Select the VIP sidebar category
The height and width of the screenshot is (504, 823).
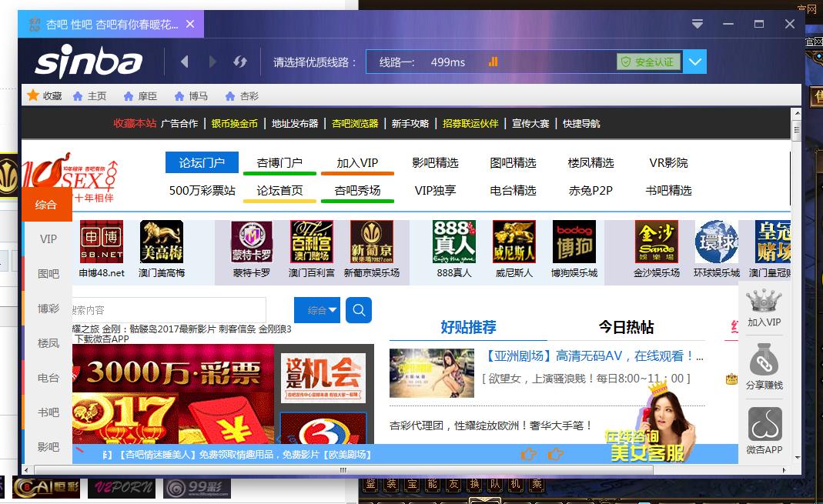click(x=49, y=239)
